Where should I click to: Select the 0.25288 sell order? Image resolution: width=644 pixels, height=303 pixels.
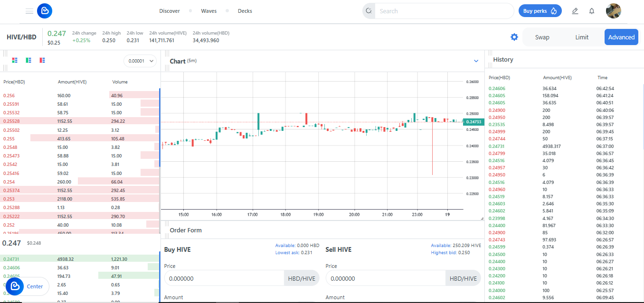click(x=81, y=207)
